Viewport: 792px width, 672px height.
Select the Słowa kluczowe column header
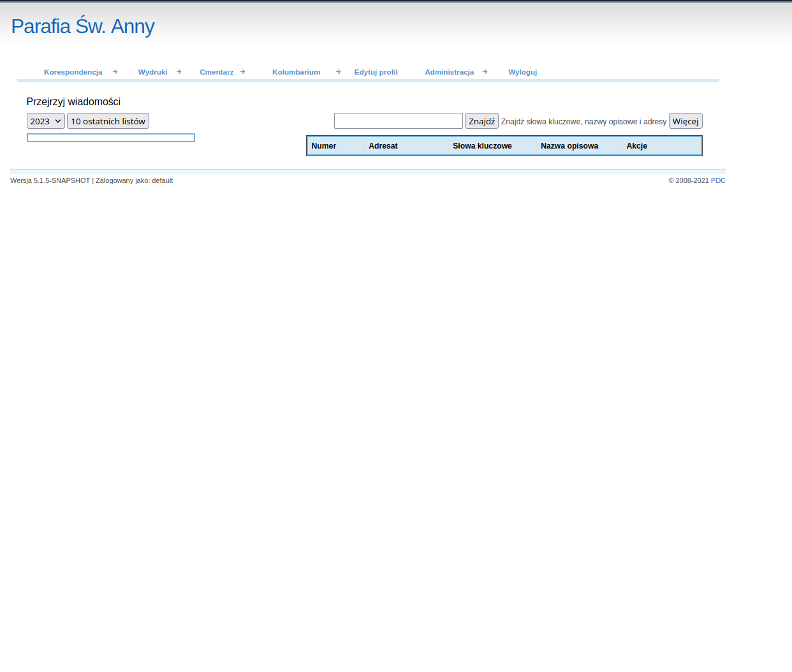click(x=482, y=146)
